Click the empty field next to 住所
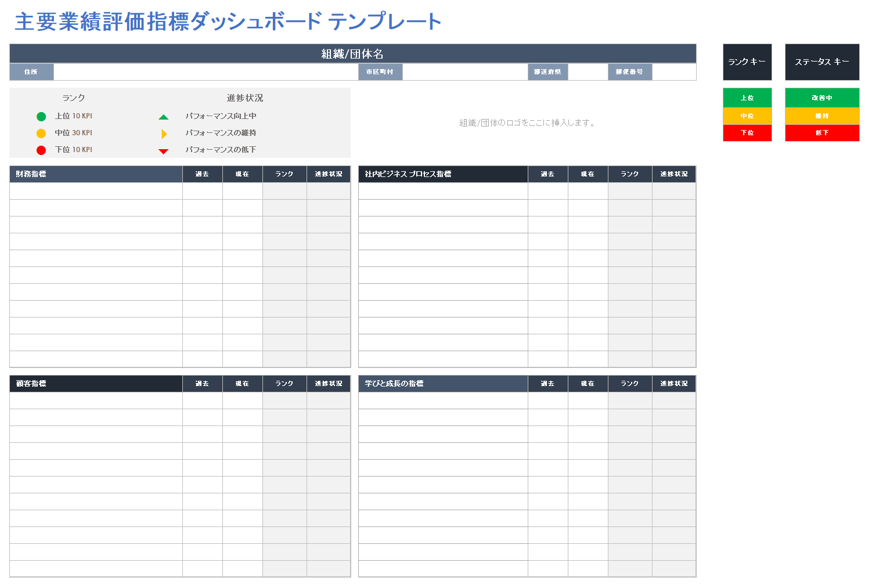This screenshot has height=588, width=872. coord(206,72)
